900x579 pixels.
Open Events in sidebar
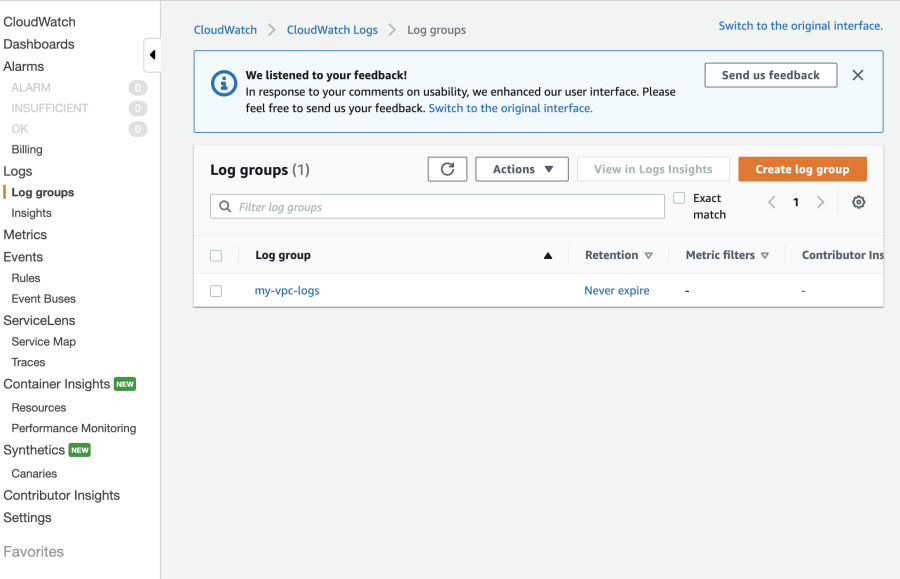(23, 257)
